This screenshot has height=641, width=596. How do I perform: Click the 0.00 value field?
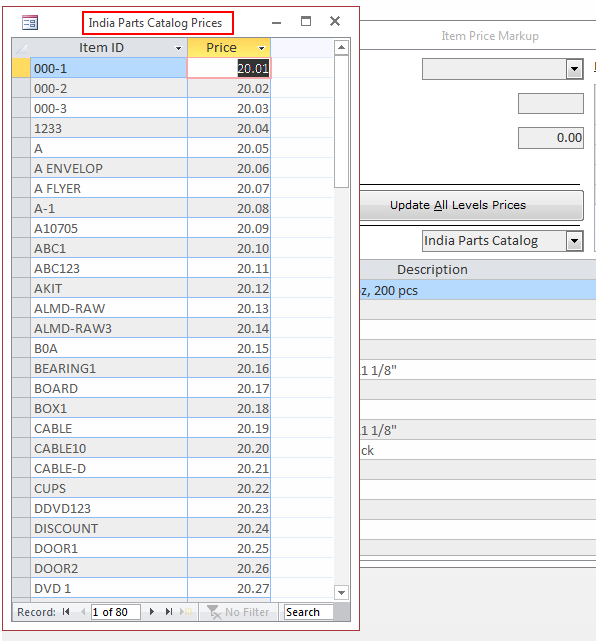(551, 138)
